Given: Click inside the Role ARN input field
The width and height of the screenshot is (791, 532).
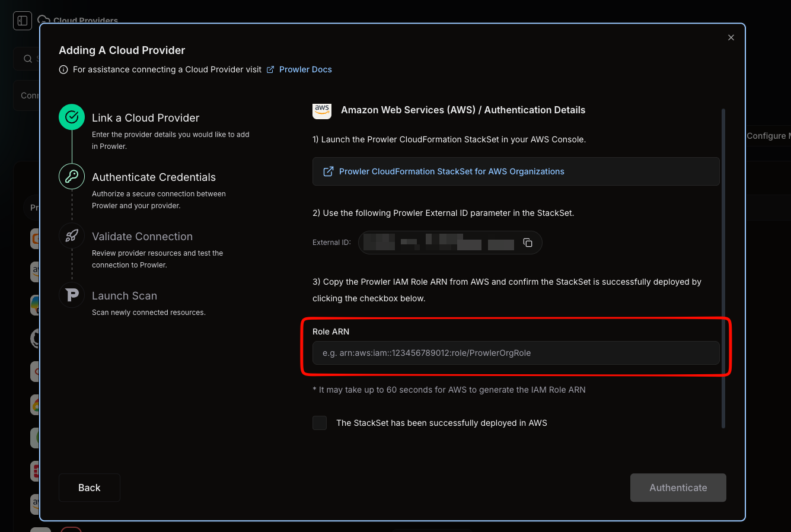Looking at the screenshot, I should pyautogui.click(x=515, y=353).
